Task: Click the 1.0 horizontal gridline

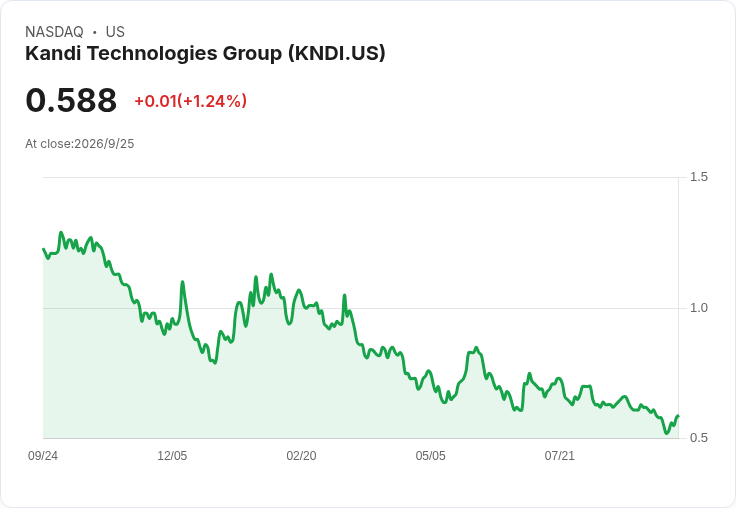Action: pos(360,308)
